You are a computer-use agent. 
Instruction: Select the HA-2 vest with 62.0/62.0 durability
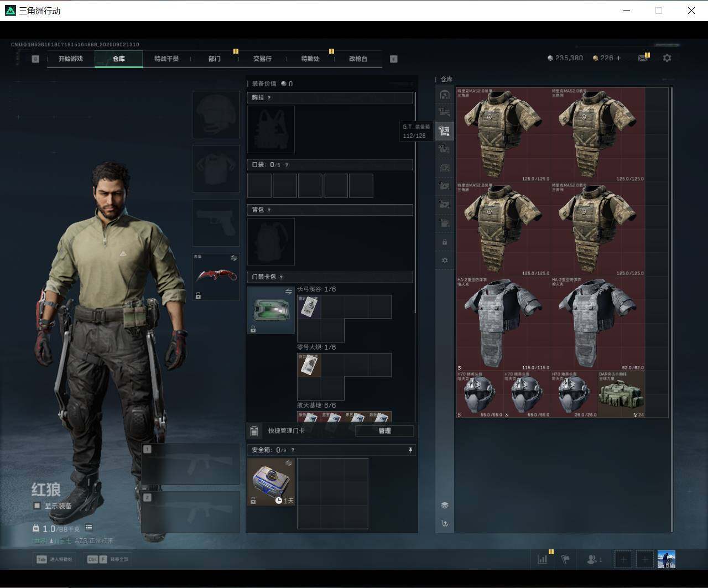click(598, 324)
